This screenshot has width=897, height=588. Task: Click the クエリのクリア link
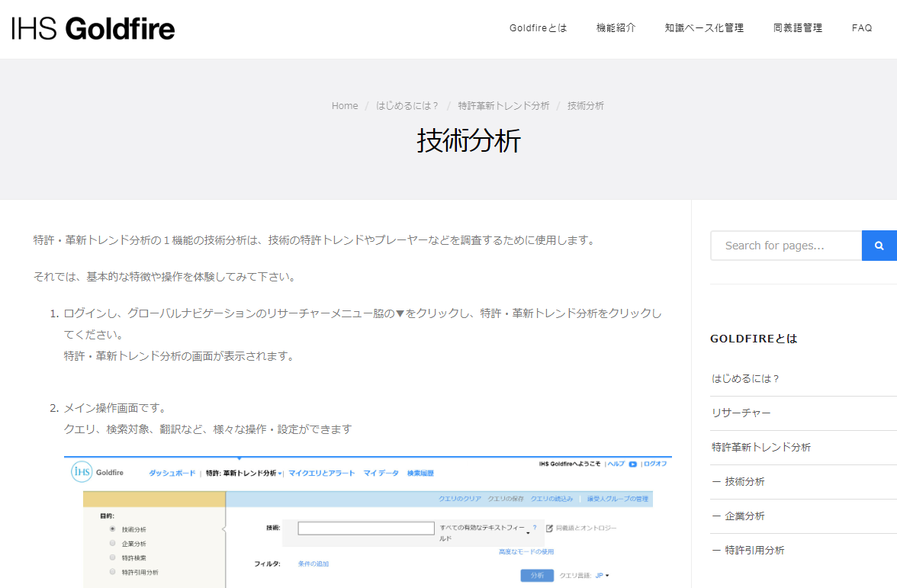(460, 499)
